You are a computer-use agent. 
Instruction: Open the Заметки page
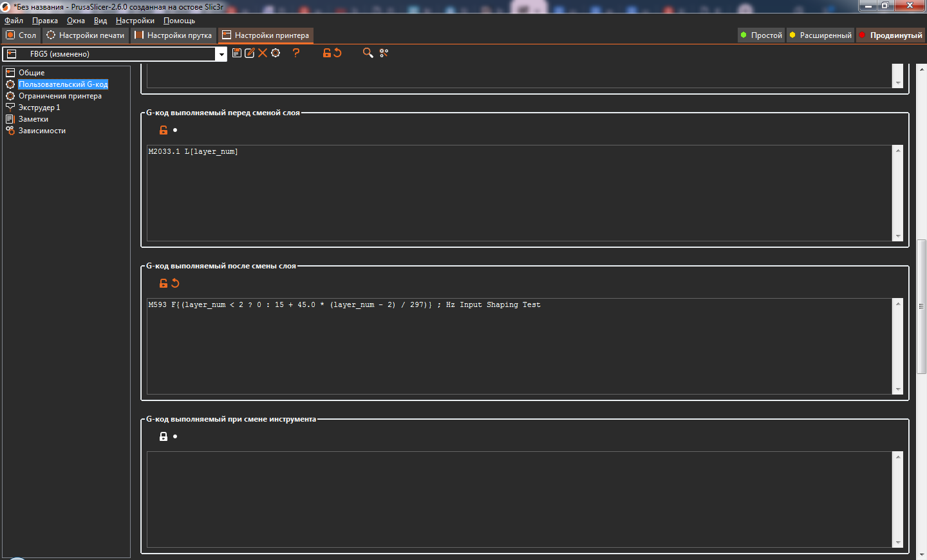pos(33,119)
